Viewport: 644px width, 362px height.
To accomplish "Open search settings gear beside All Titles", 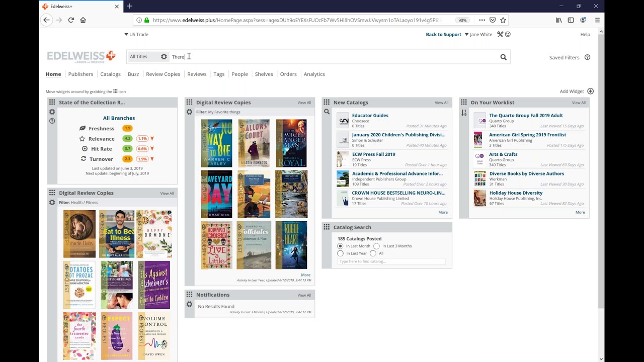I will (164, 57).
